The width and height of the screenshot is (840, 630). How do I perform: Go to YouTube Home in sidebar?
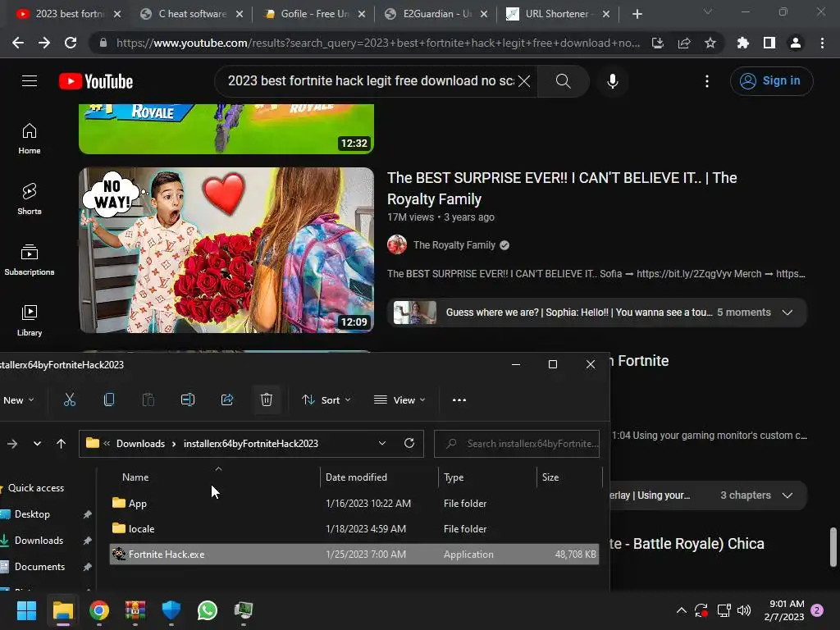tap(30, 139)
